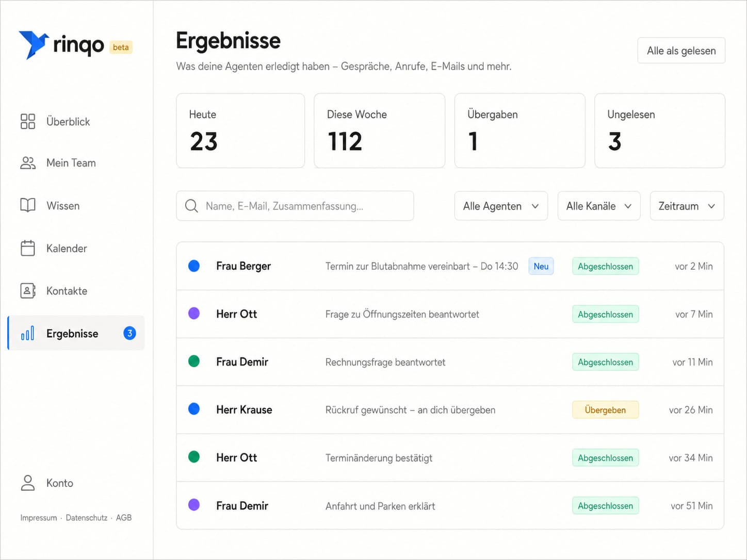Image resolution: width=747 pixels, height=560 pixels.
Task: Click the vor 2 Min timestamp
Action: tap(694, 266)
